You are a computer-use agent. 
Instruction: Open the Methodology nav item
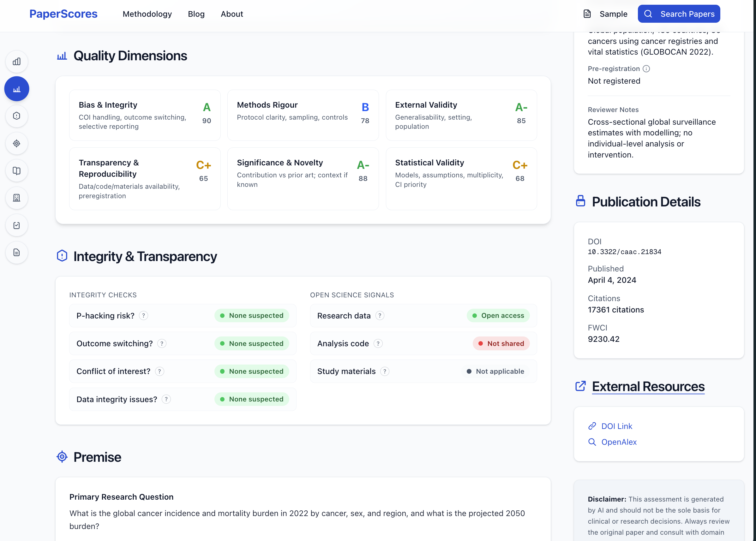(x=147, y=14)
